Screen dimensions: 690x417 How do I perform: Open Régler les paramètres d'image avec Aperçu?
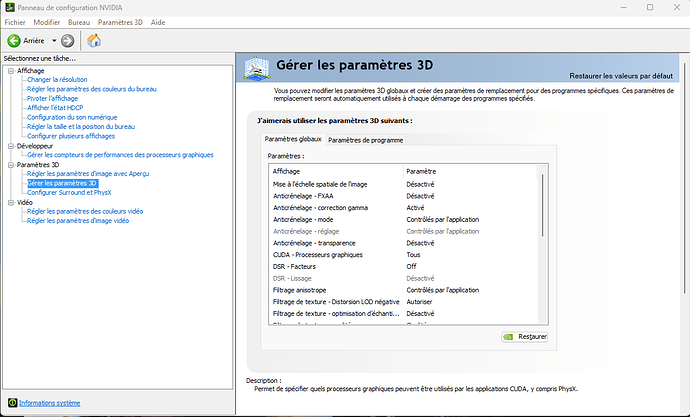point(88,174)
